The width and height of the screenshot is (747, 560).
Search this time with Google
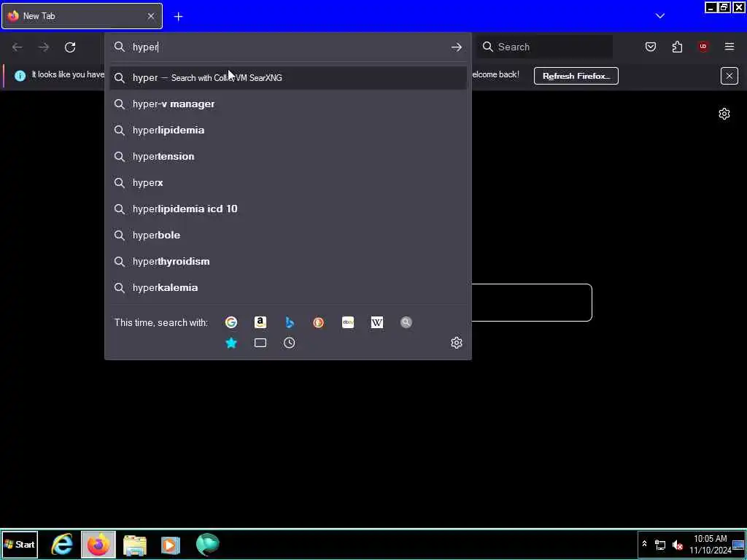click(x=231, y=322)
